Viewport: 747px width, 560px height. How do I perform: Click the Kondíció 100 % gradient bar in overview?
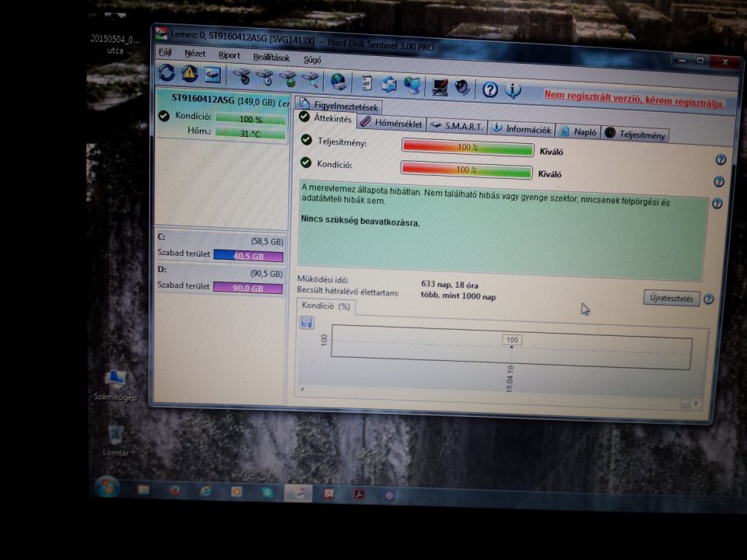(466, 170)
